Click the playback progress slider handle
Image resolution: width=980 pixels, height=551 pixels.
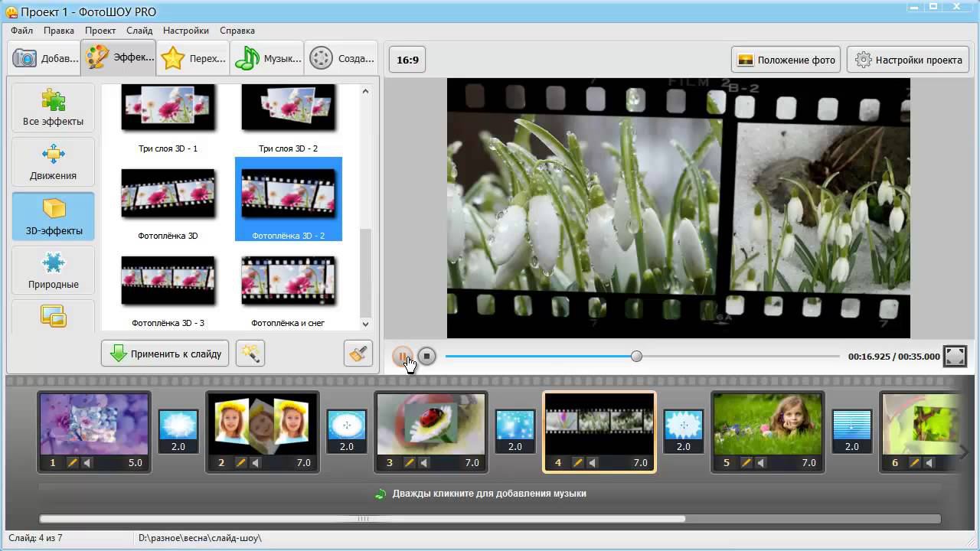(636, 356)
